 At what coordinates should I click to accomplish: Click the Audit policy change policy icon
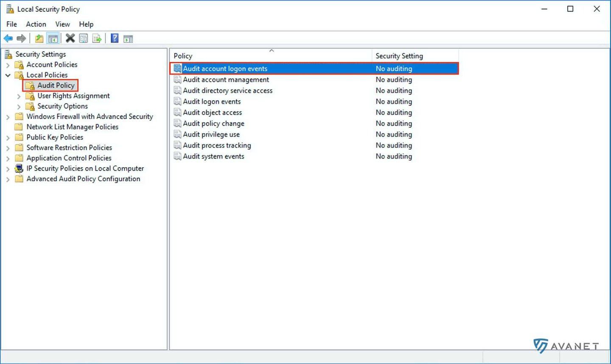(177, 123)
